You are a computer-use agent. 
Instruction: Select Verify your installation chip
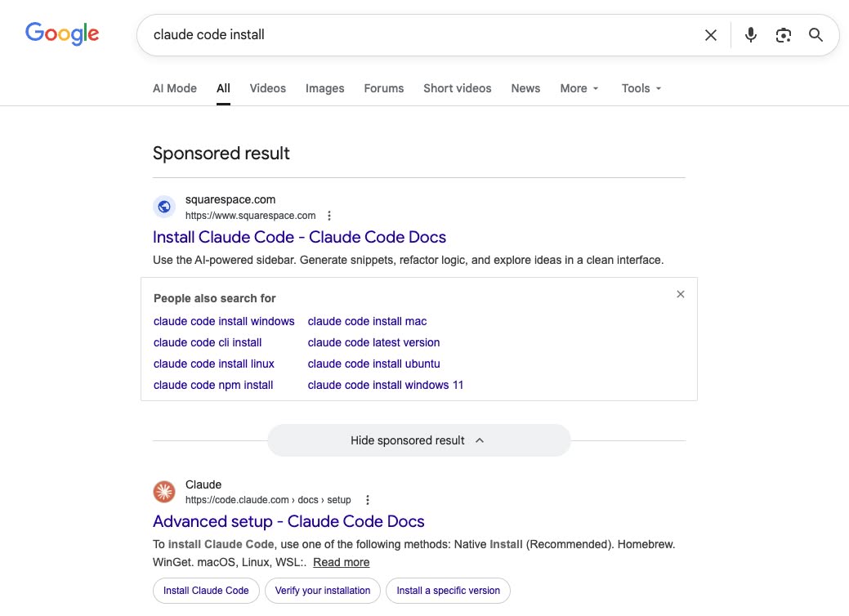[x=323, y=591]
